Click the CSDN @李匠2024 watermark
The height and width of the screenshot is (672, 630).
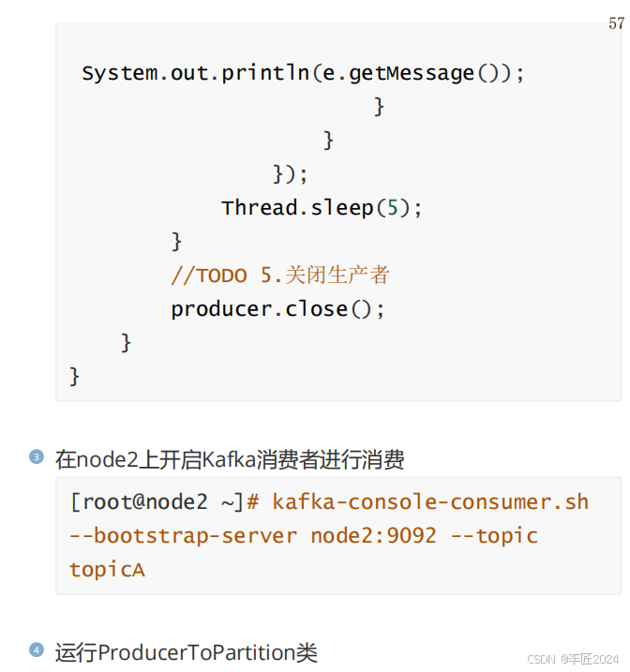(573, 659)
